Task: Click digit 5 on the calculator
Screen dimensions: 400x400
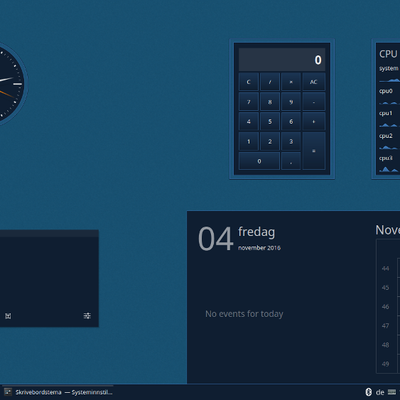Action: click(270, 122)
